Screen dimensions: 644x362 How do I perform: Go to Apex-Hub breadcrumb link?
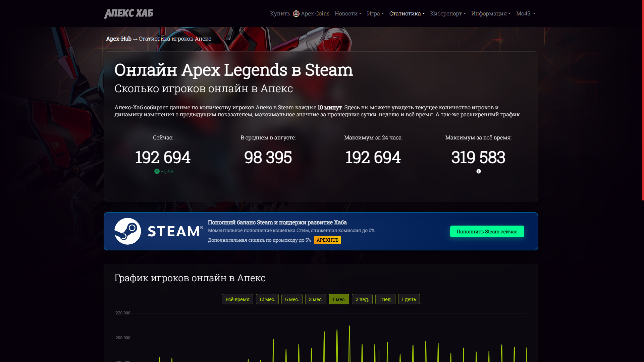click(x=118, y=39)
